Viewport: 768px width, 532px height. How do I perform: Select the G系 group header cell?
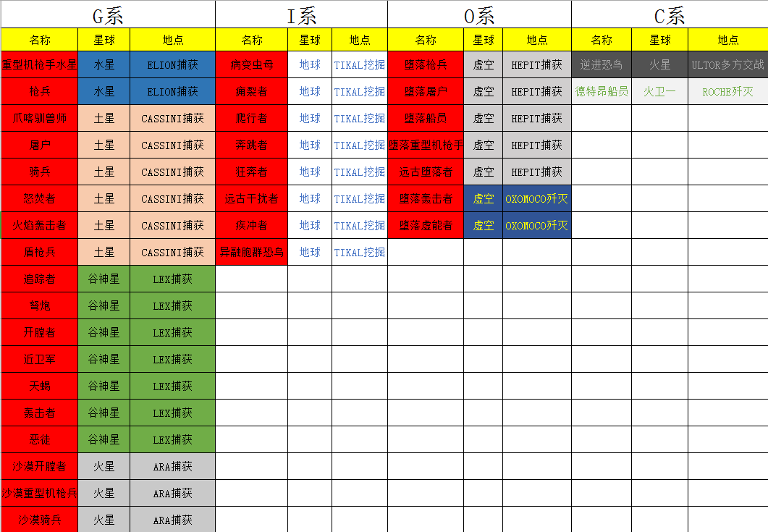click(109, 14)
